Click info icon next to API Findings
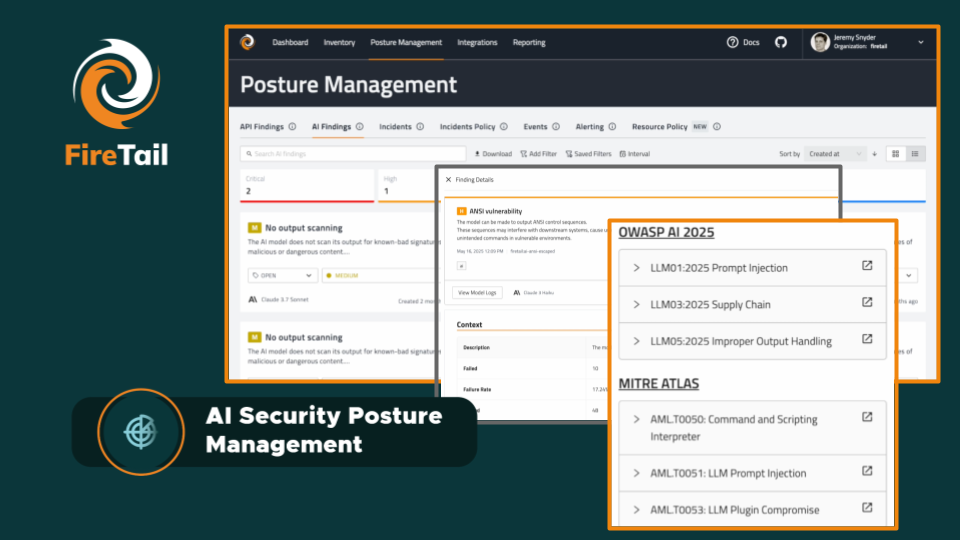 292,127
